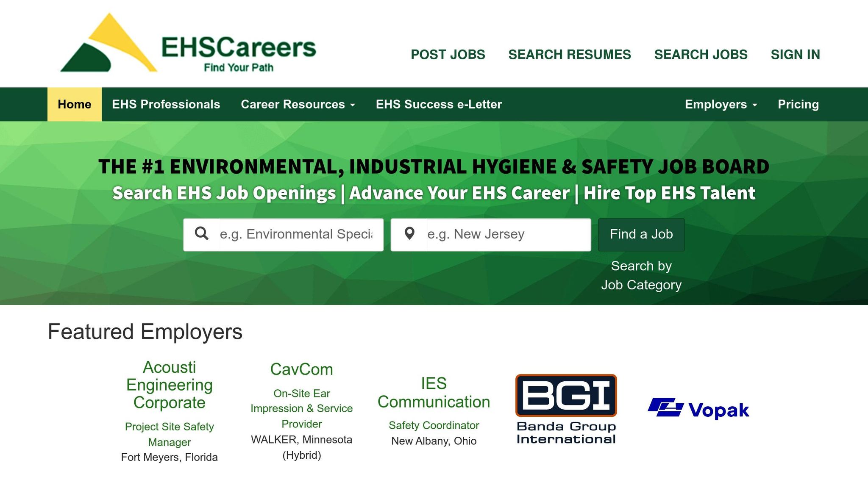868x488 pixels.
Task: Select the Home tab
Action: (74, 104)
